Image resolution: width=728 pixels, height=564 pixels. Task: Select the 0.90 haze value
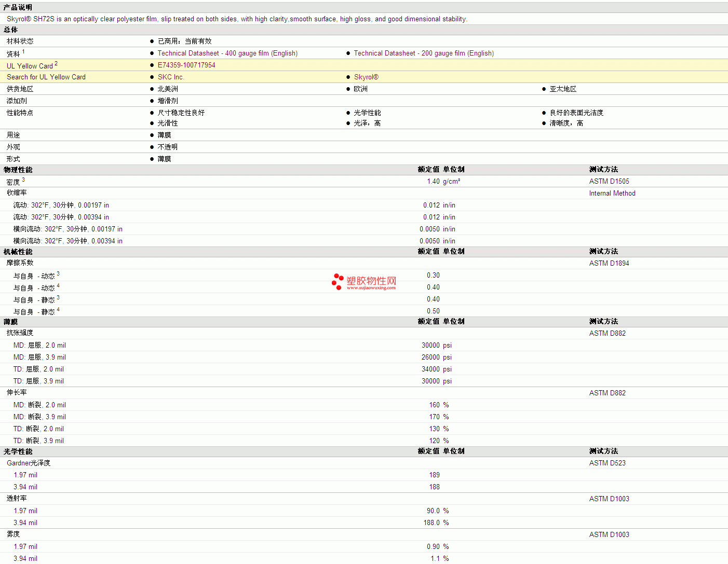click(x=433, y=547)
